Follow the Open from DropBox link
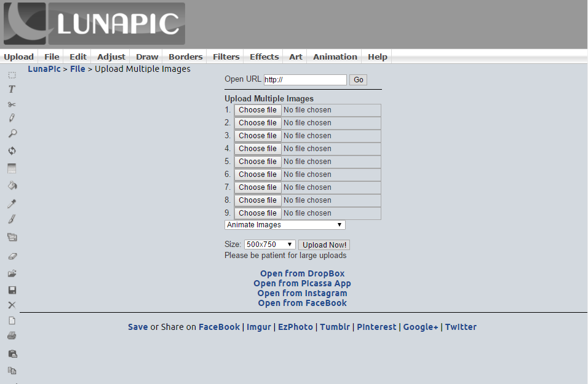Screen dimensions: 588x384 click(302, 273)
